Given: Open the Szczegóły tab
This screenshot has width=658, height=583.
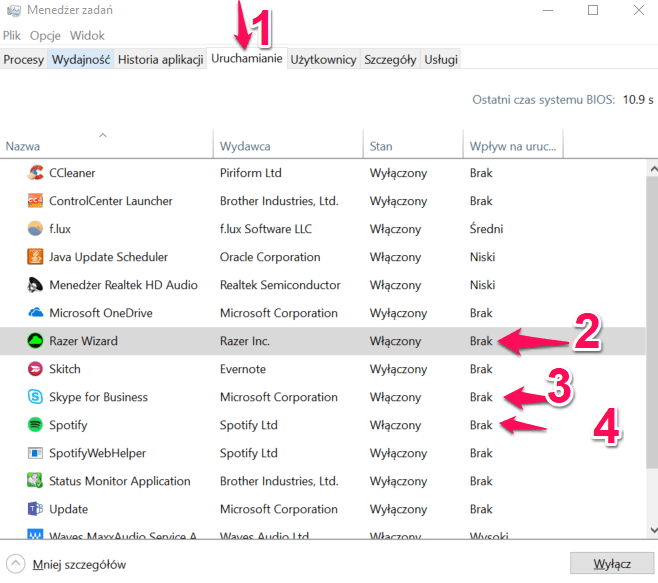Looking at the screenshot, I should tap(390, 59).
